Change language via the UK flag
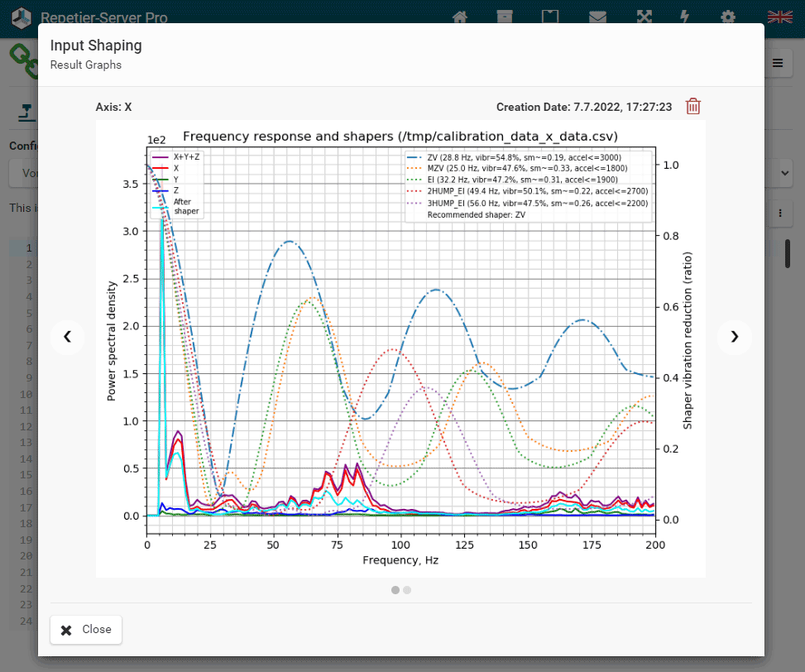805x672 pixels. [x=779, y=17]
